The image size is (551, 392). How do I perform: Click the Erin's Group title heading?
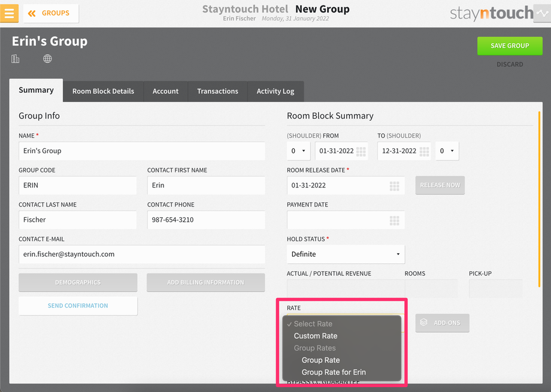[50, 41]
